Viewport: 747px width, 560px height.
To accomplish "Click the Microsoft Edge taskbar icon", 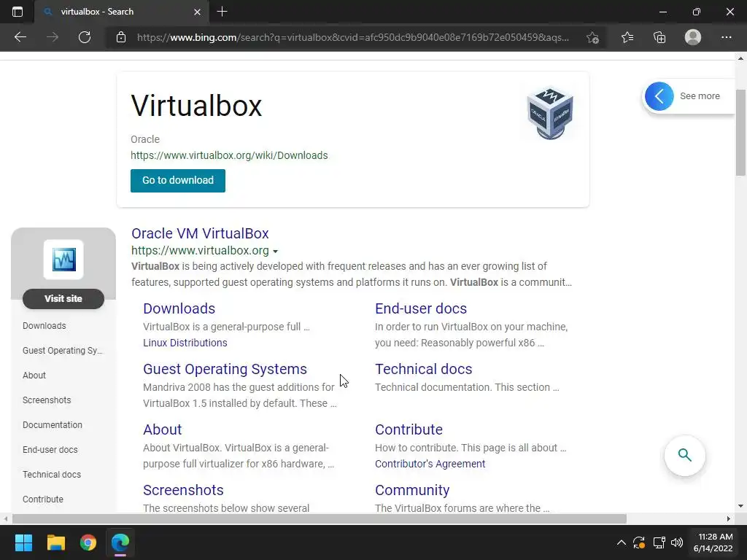I will tap(120, 542).
